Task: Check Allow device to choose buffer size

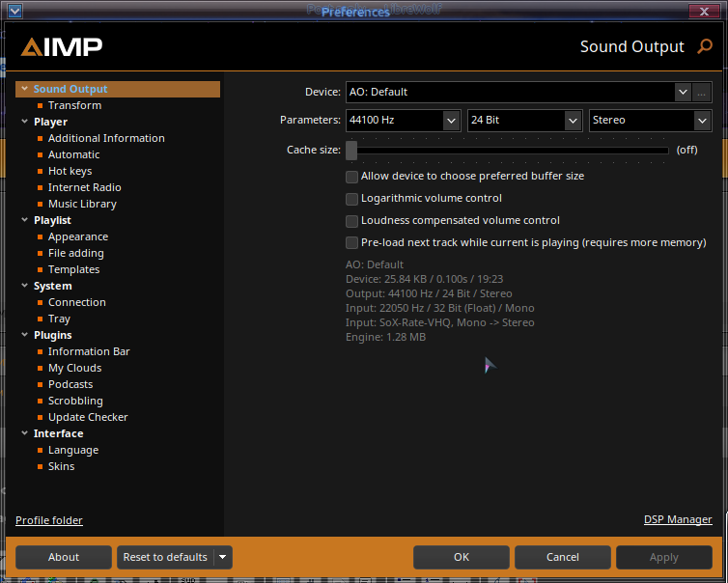Action: click(352, 177)
